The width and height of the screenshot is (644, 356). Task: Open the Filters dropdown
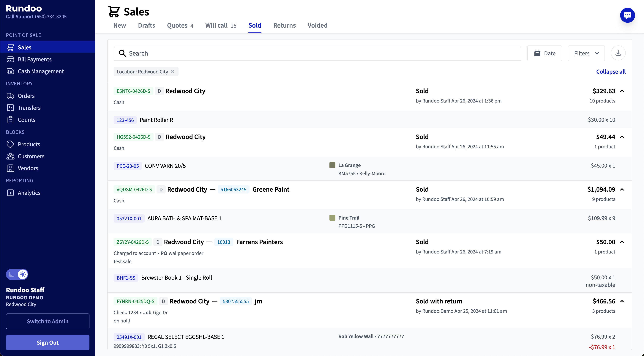(x=586, y=53)
